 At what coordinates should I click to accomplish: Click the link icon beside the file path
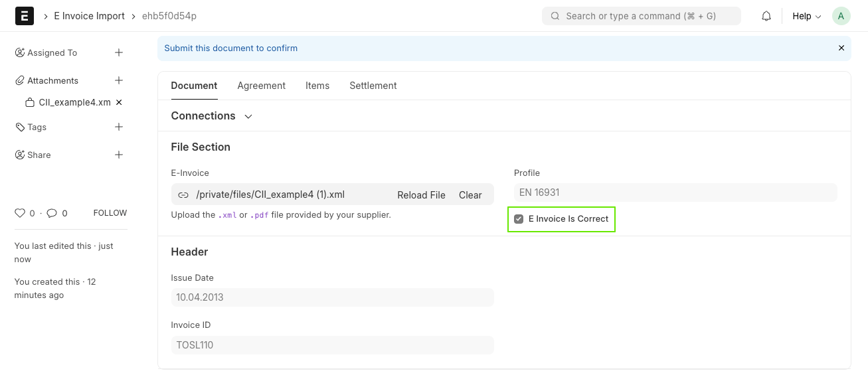(x=183, y=195)
